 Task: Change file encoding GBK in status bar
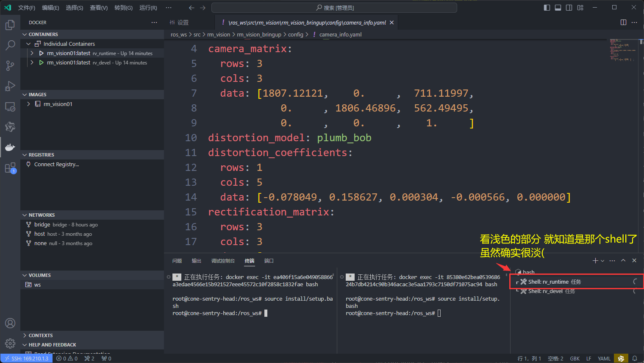[x=575, y=358]
